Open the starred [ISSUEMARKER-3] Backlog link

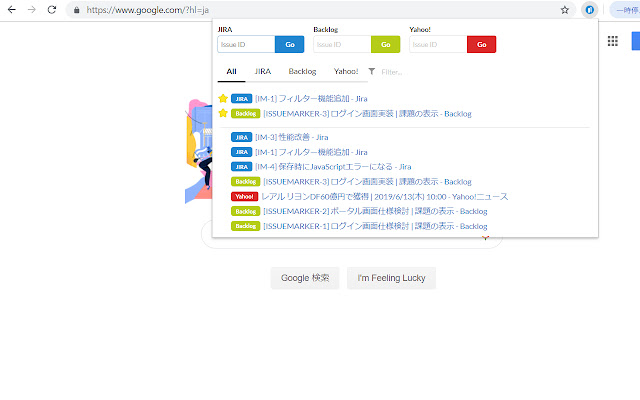pos(367,113)
